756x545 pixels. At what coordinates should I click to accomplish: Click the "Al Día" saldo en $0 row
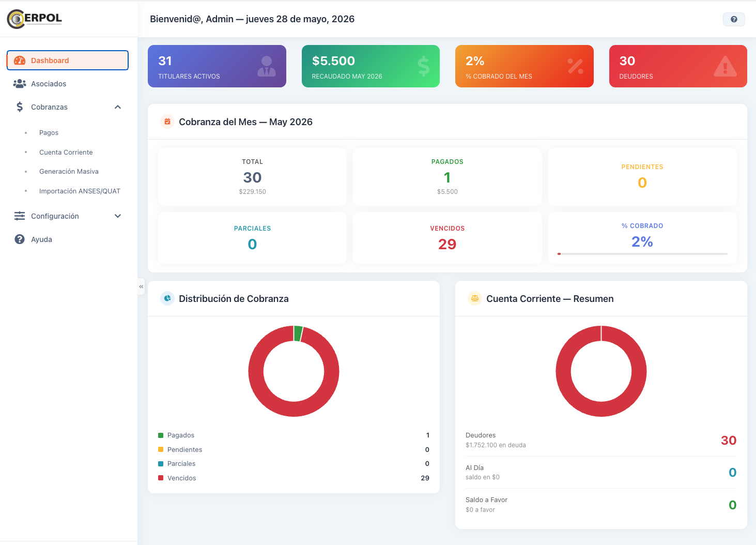pos(601,473)
